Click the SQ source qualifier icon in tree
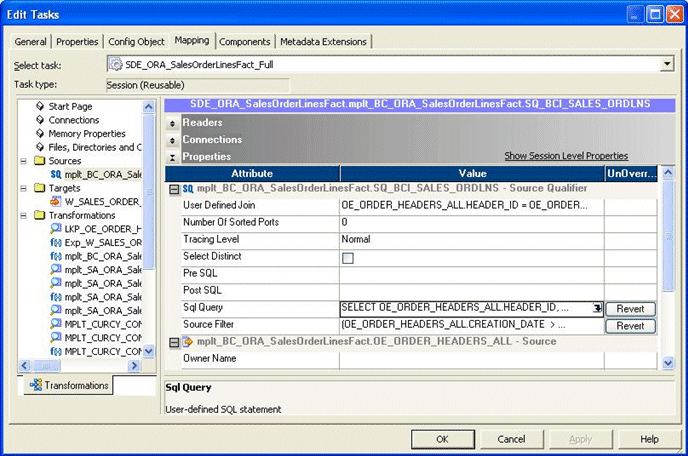The image size is (688, 456). (56, 174)
